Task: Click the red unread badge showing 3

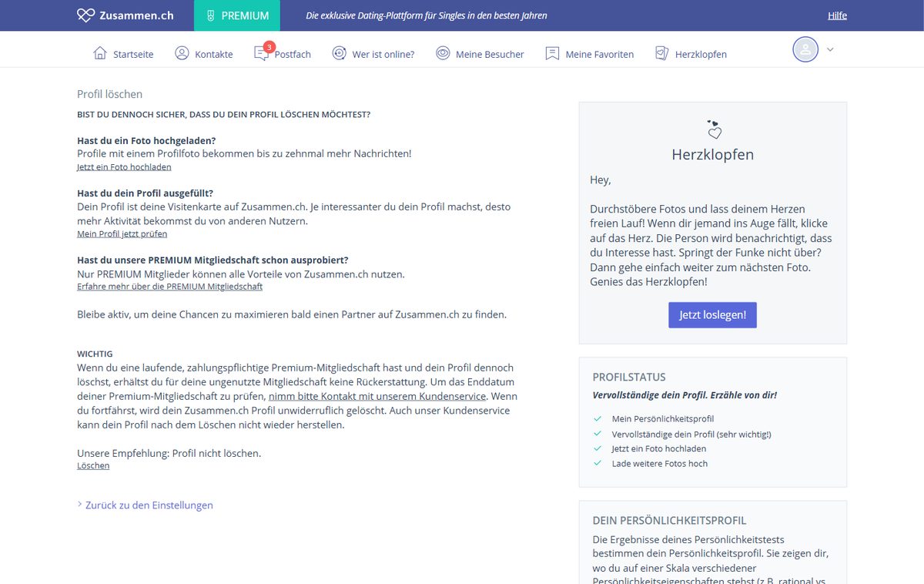Action: coord(268,47)
